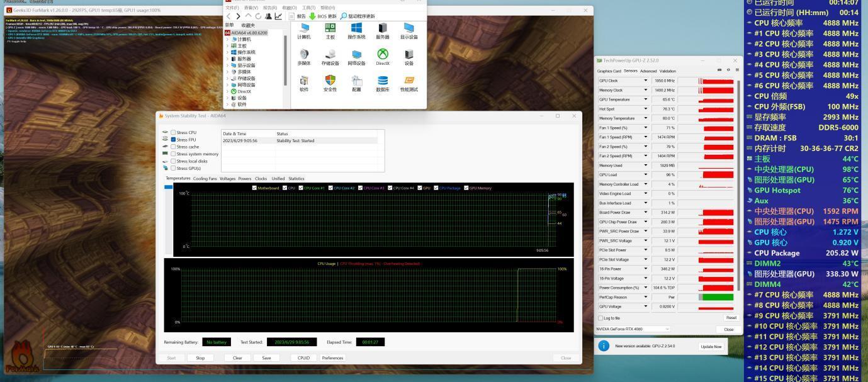Image resolution: width=868 pixels, height=382 pixels.
Task: Open the Advanced tab in GPU-Z
Action: point(648,71)
